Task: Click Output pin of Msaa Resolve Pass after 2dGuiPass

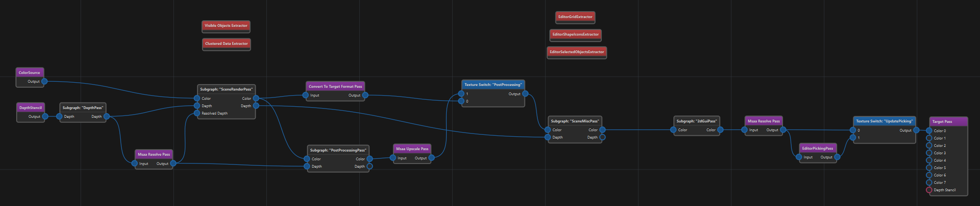Action: (x=783, y=130)
